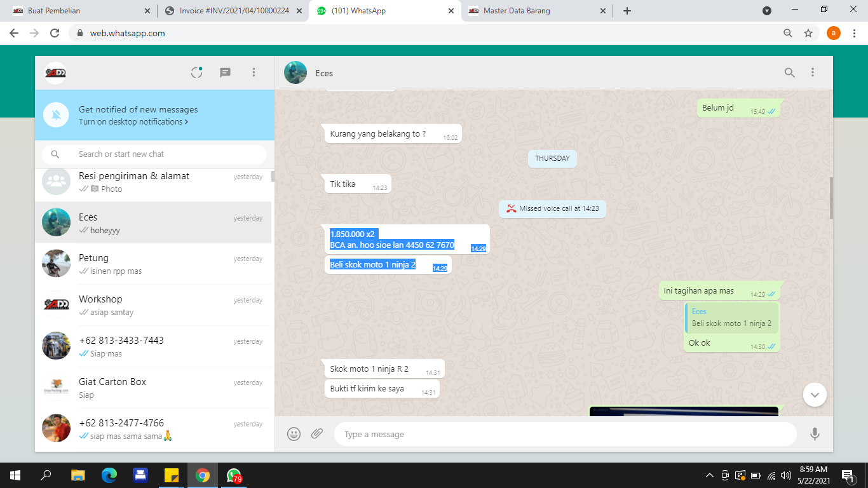
Task: Turn on desktop notifications link
Action: pos(133,122)
